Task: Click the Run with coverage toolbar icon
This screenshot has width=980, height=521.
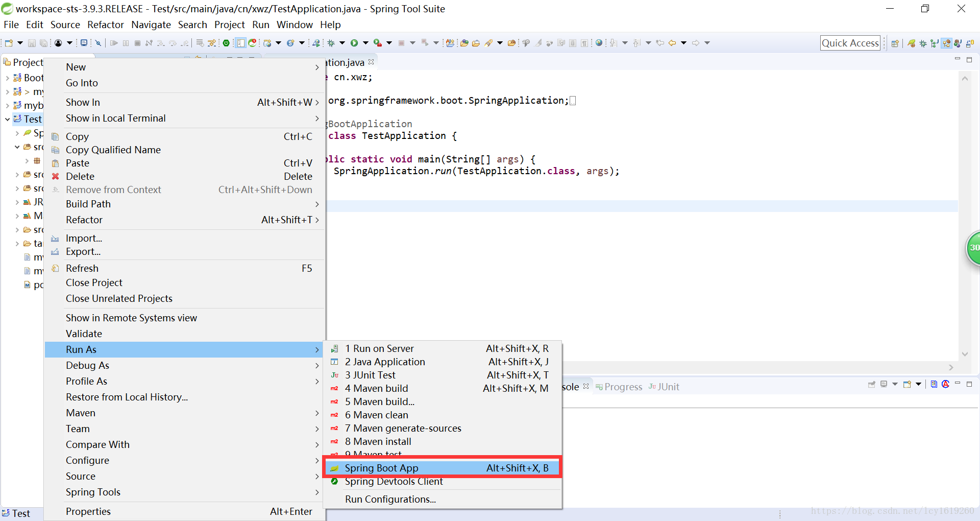Action: (x=378, y=43)
